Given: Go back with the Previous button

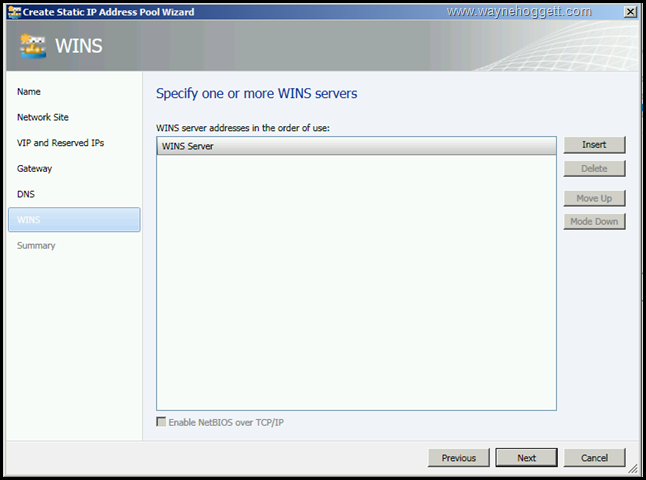Looking at the screenshot, I should [459, 458].
